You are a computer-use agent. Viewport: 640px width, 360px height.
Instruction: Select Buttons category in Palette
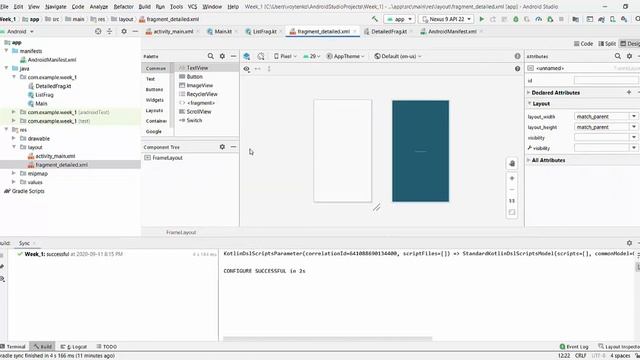tap(154, 89)
